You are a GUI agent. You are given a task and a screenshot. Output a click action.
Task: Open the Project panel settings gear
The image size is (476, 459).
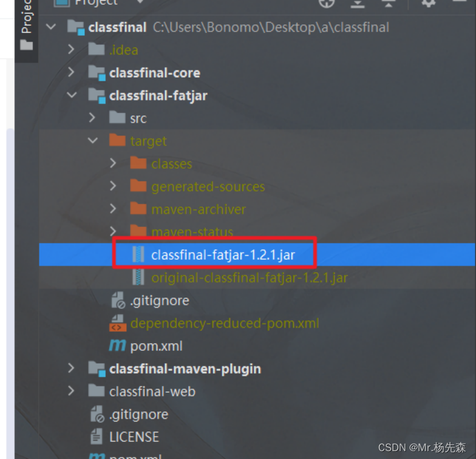tap(429, 3)
